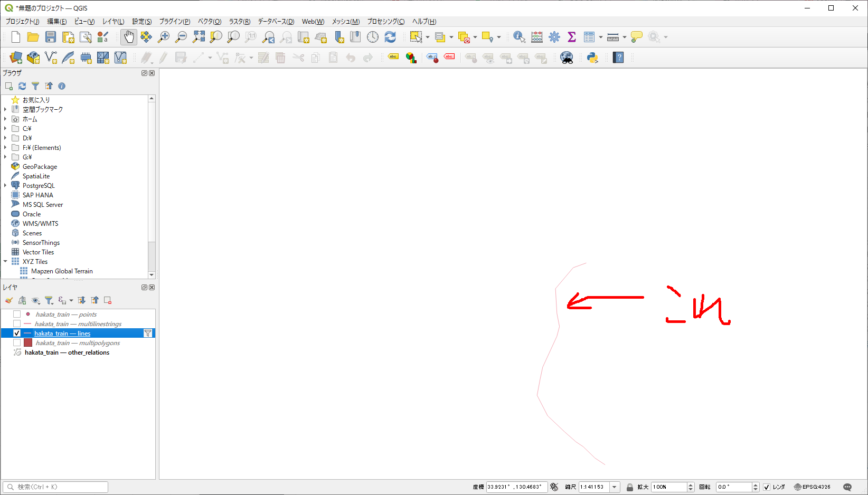Viewport: 868px width, 495px height.
Task: Open the ベクタ (Vector) menu
Action: pos(209,22)
